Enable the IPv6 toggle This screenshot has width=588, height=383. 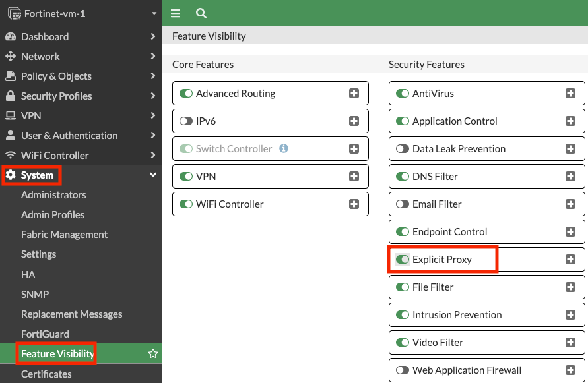pos(185,121)
